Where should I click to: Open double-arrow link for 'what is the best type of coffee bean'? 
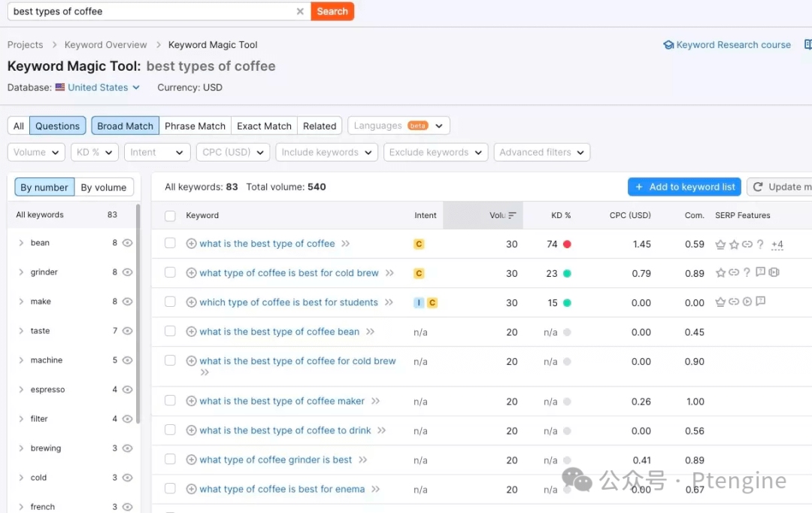[370, 332]
